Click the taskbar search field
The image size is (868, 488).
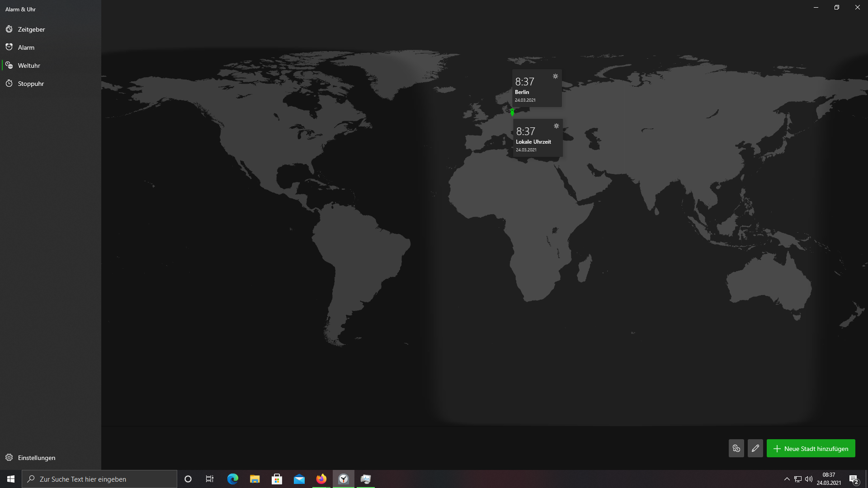99,479
